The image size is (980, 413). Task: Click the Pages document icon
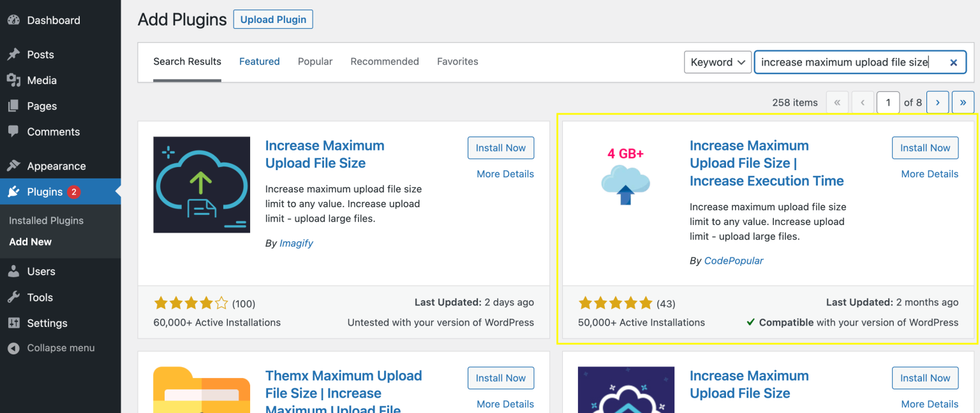tap(14, 106)
